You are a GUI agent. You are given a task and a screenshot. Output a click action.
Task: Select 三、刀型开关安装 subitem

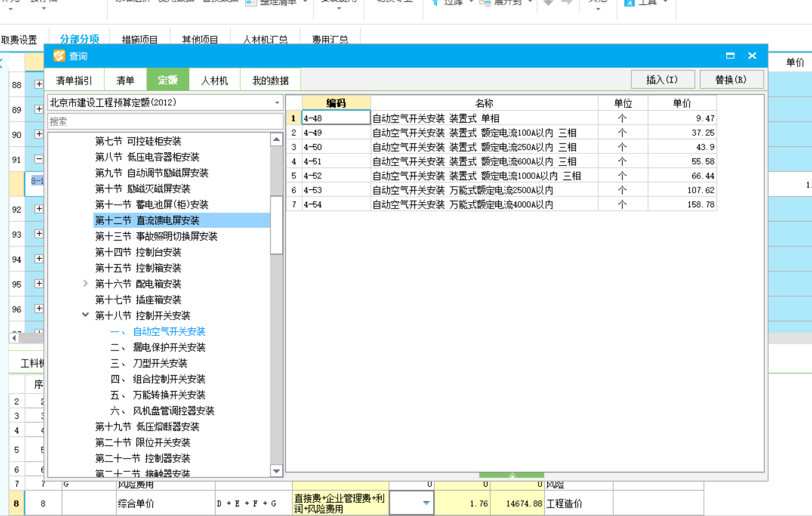pyautogui.click(x=149, y=363)
